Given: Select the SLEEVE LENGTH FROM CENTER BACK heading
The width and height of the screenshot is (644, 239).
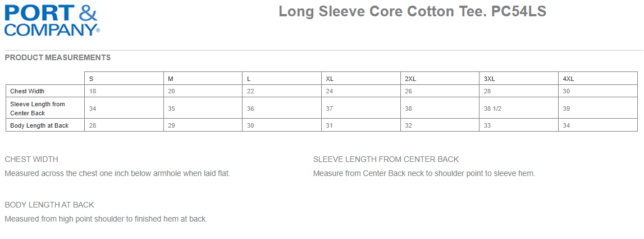Looking at the screenshot, I should tap(386, 159).
